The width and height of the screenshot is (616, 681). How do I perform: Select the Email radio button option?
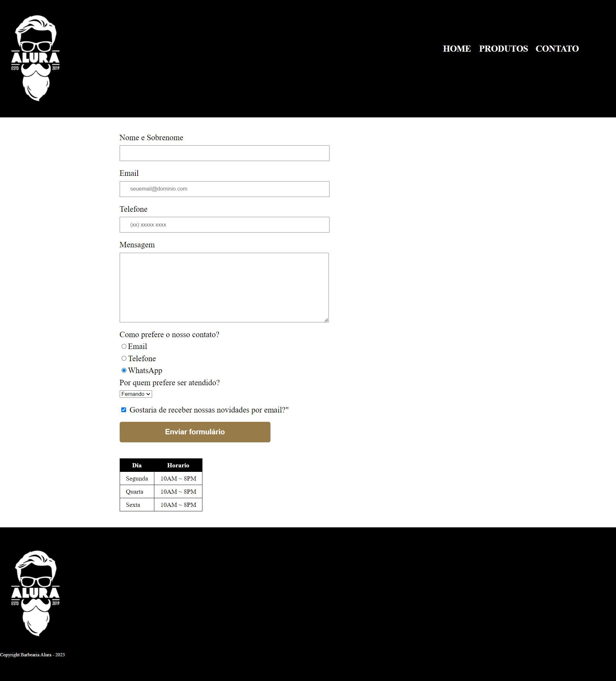tap(124, 346)
